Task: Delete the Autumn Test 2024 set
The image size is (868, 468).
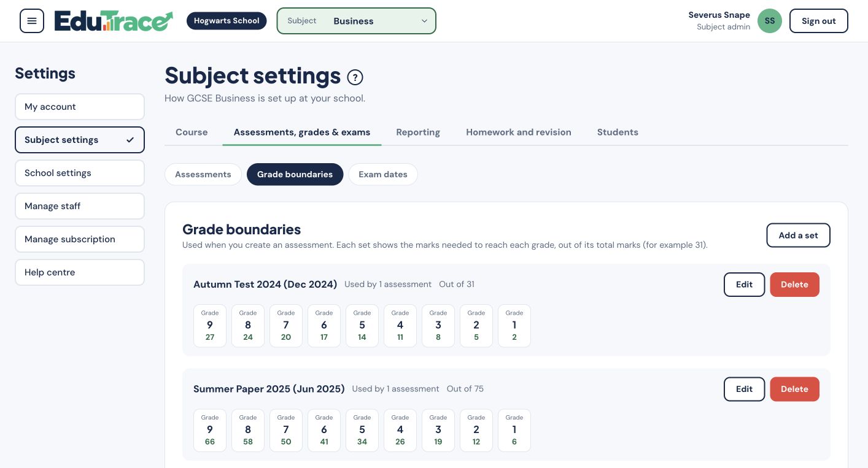Action: [794, 285]
